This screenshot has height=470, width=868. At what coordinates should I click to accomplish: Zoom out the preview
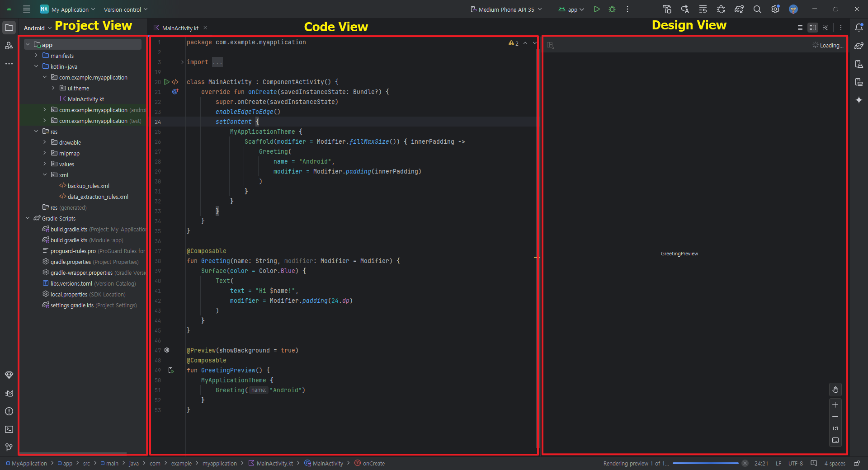pyautogui.click(x=835, y=417)
